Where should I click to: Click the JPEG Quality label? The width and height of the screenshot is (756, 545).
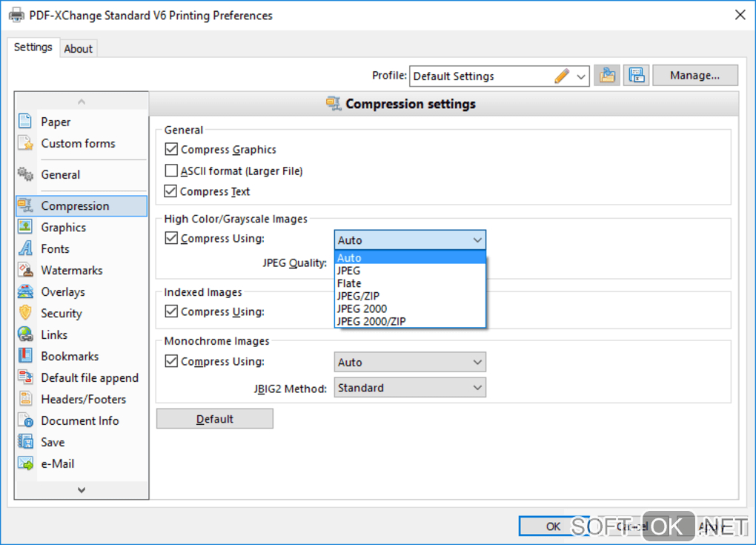point(294,262)
